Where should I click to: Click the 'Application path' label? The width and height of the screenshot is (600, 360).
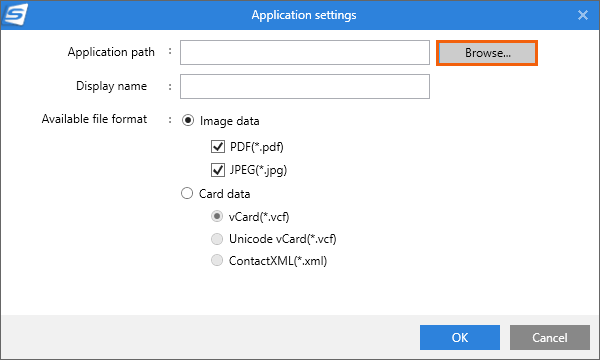click(x=111, y=52)
